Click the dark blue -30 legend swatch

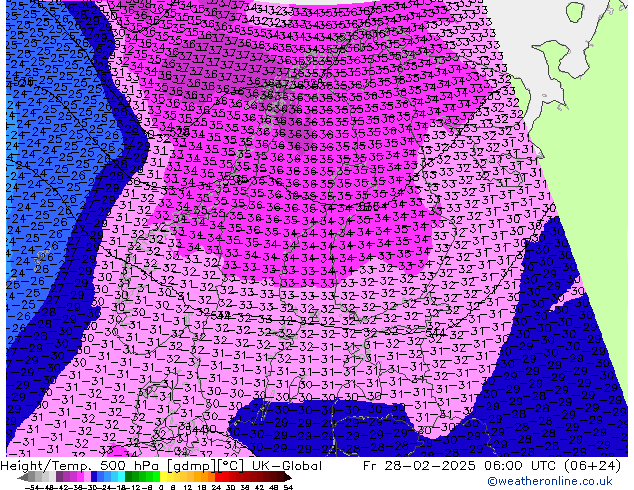click(x=94, y=477)
